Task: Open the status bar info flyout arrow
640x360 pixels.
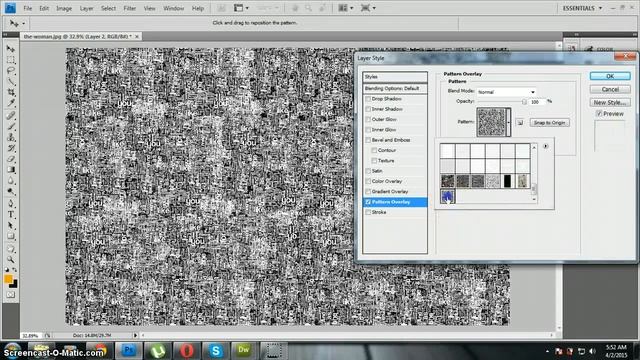Action: point(135,335)
